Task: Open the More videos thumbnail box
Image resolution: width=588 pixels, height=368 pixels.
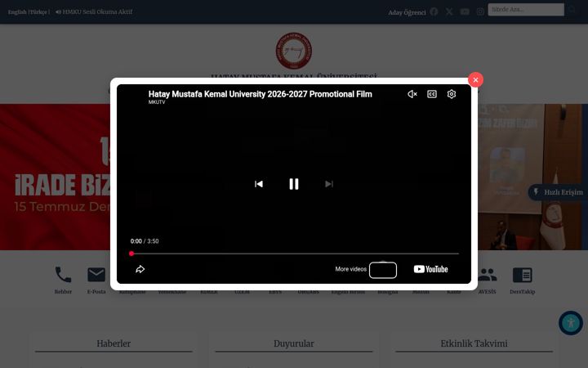Action: 383,270
